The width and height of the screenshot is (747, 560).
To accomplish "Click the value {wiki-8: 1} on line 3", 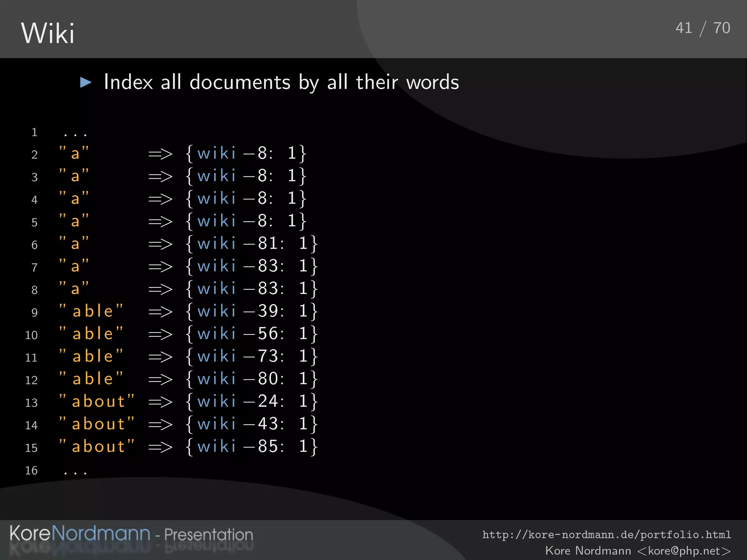I will (246, 176).
